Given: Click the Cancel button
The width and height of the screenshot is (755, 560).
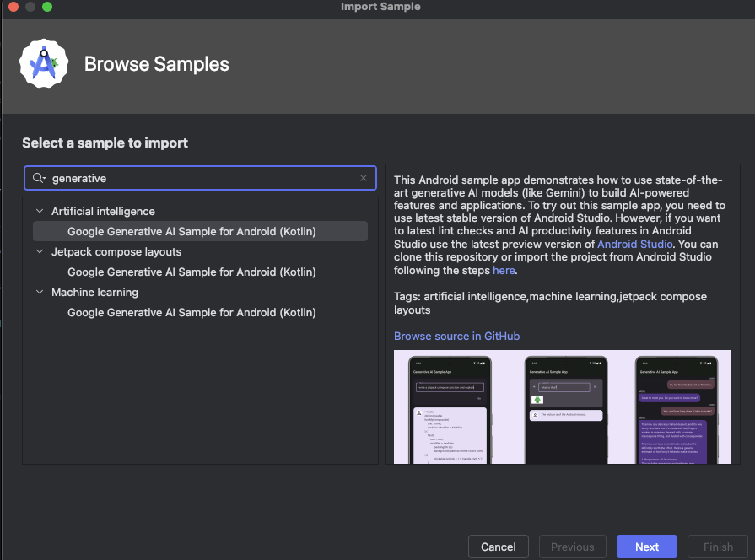Looking at the screenshot, I should pyautogui.click(x=499, y=547).
